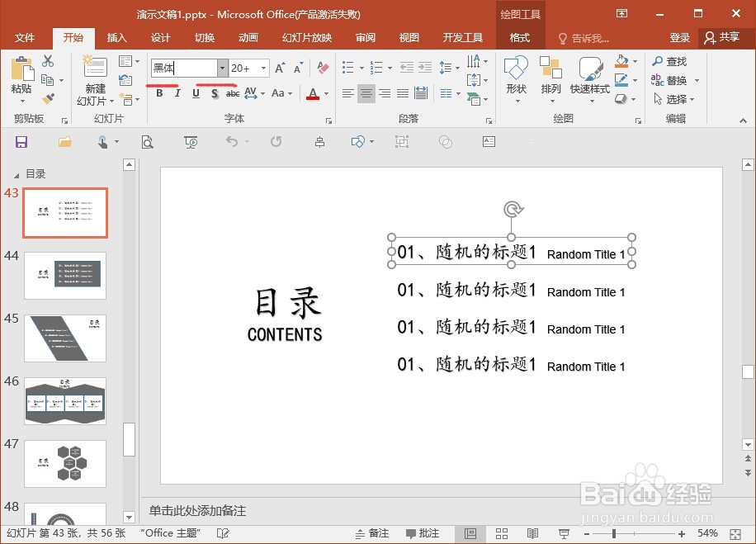The height and width of the screenshot is (544, 756).
Task: Select the 形状 Shapes icon
Action: [x=515, y=74]
